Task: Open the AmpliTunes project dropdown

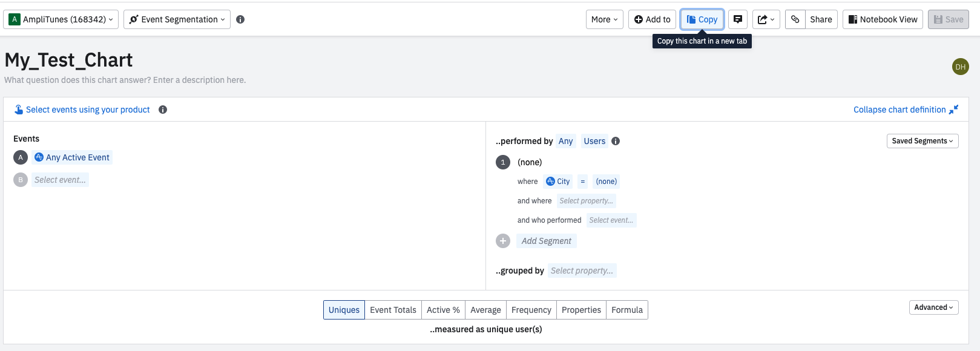Action: pyautogui.click(x=62, y=19)
